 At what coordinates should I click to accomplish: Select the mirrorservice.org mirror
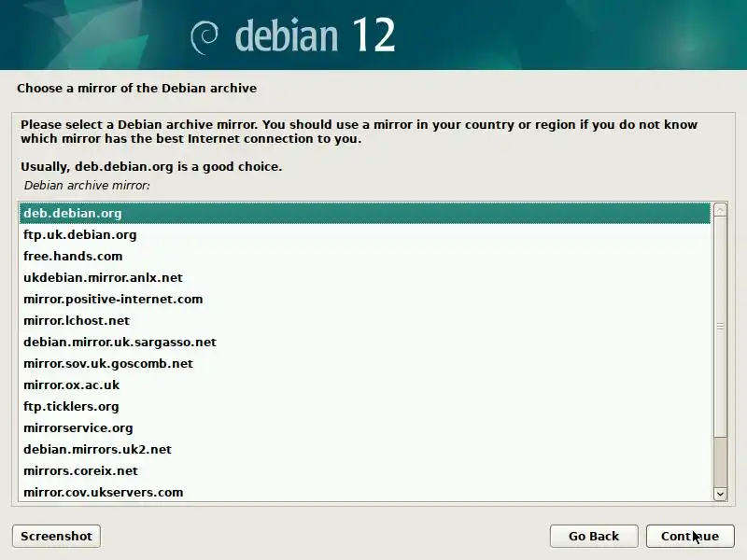pyautogui.click(x=365, y=427)
